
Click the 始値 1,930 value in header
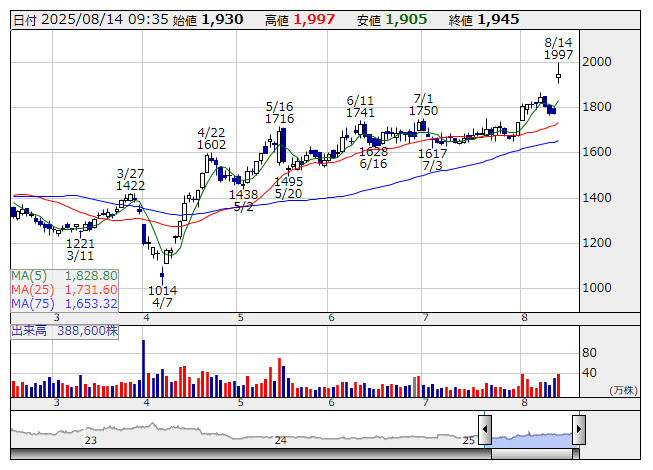coord(208,20)
